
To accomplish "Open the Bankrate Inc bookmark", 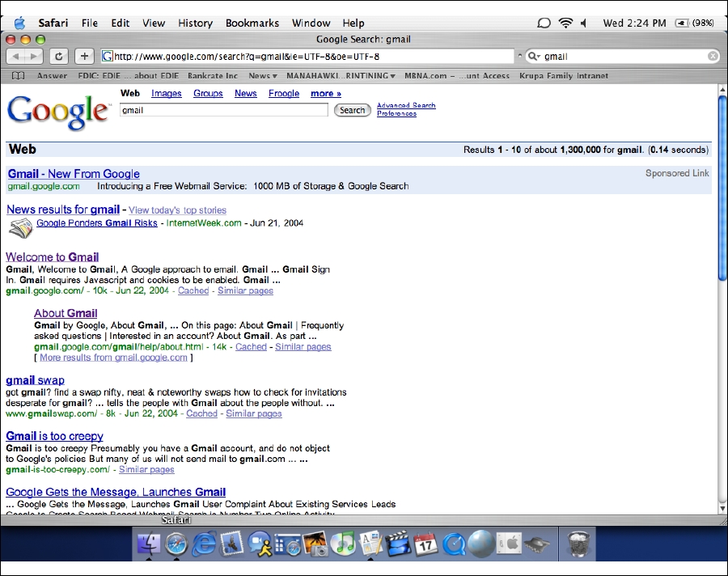I will click(x=213, y=76).
